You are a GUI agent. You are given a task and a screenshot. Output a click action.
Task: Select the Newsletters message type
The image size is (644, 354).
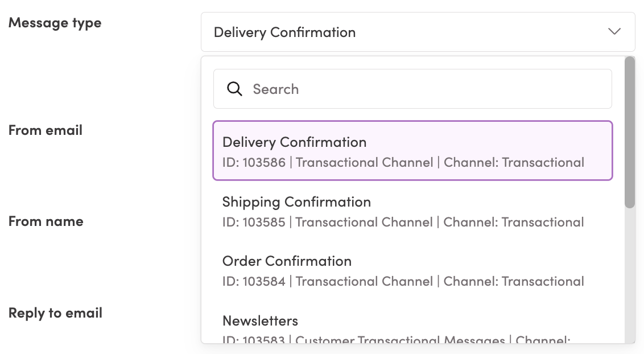click(x=260, y=320)
